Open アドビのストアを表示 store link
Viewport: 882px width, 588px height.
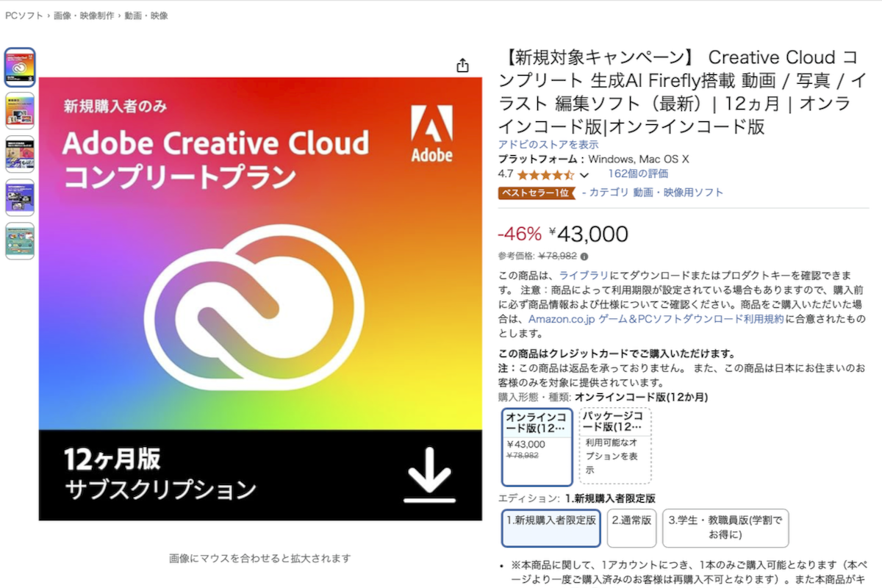[x=548, y=145]
